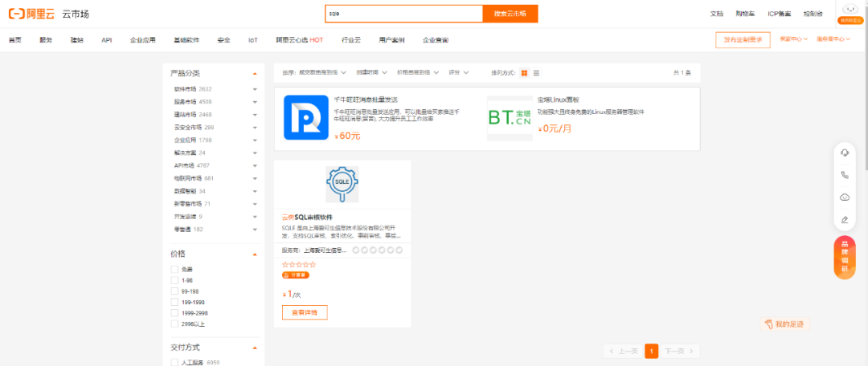Click 查看详情 on the SQL card
Screen dimensions: 868x366
pos(305,312)
